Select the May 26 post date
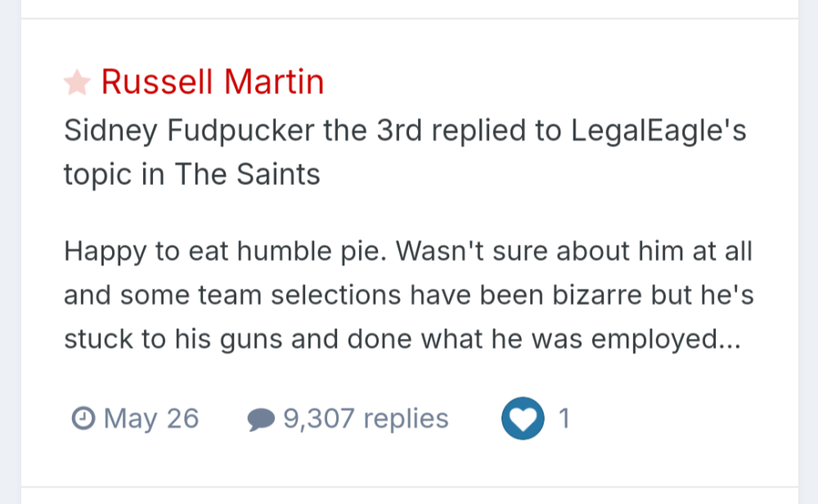This screenshot has width=818, height=504. click(151, 419)
